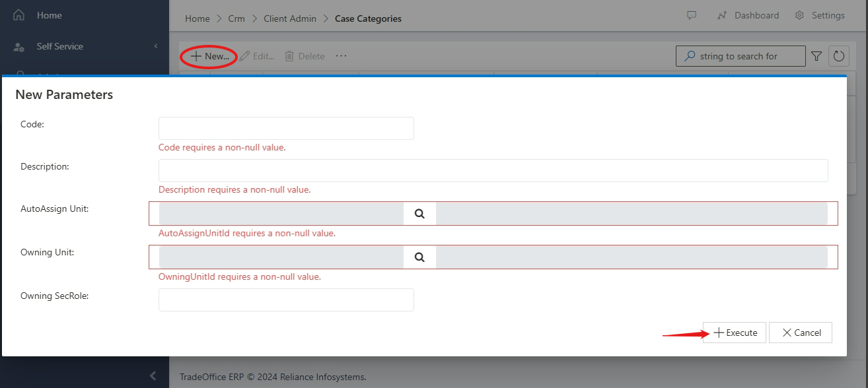
Task: Collapse the sidebar using the bottom chevron
Action: point(153,375)
